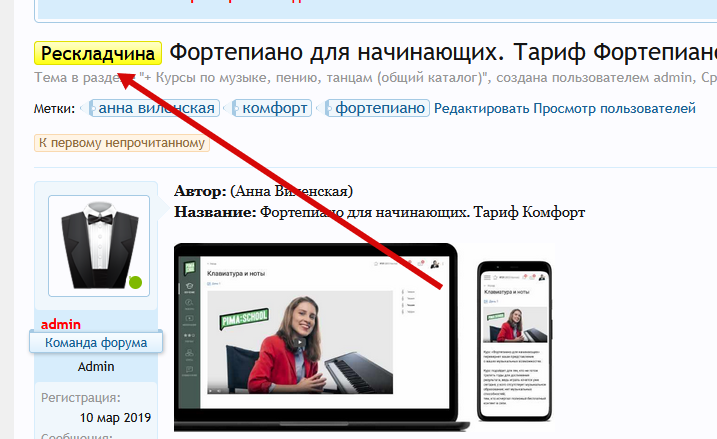Click the Команда форума banner

point(95,343)
